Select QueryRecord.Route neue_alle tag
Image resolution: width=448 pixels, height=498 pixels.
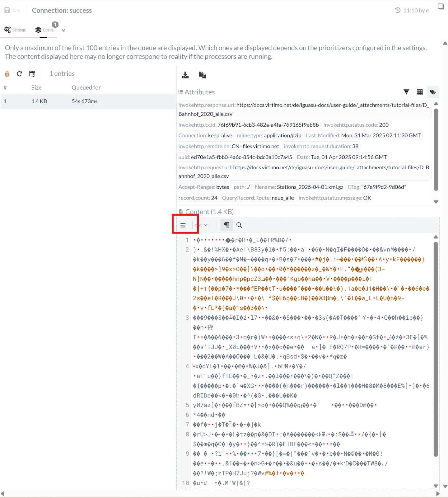click(258, 198)
